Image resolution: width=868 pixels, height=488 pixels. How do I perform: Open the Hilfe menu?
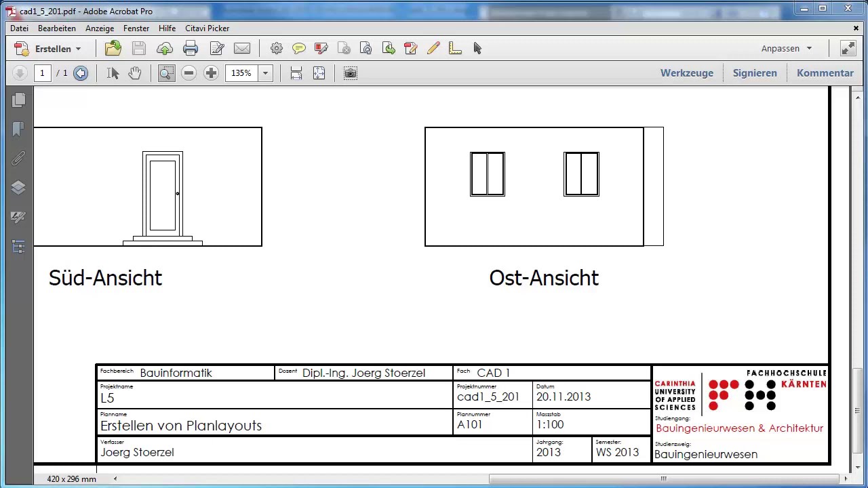pos(167,28)
